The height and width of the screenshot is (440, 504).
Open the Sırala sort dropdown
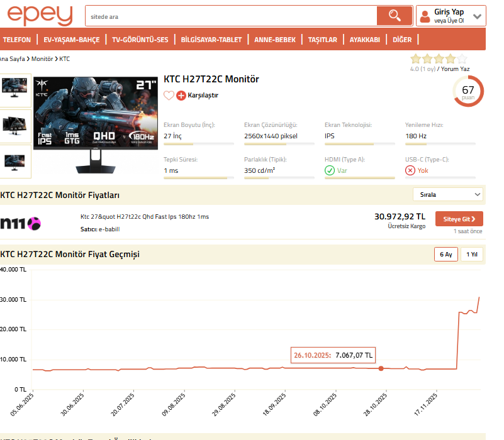tap(448, 195)
